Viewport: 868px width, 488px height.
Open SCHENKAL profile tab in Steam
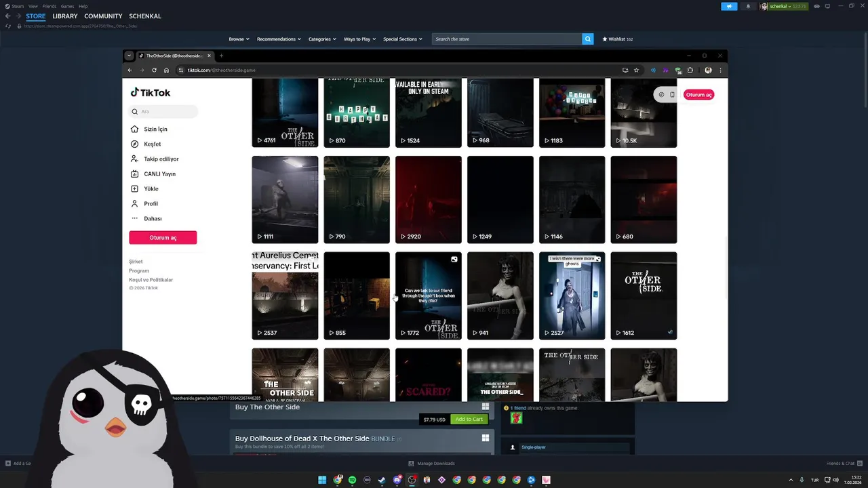click(x=145, y=16)
